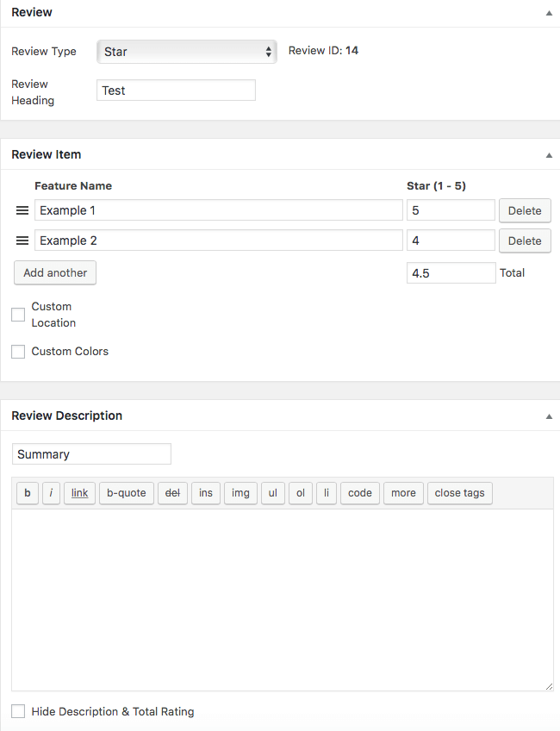560x731 pixels.
Task: Insert image using the img button
Action: point(240,493)
